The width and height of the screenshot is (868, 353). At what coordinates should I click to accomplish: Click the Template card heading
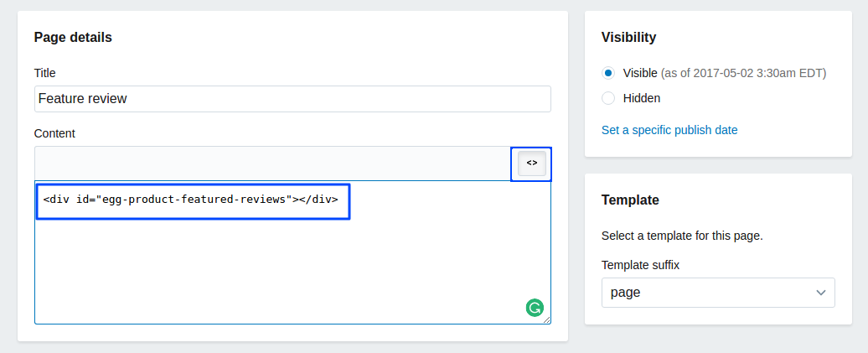(x=630, y=200)
